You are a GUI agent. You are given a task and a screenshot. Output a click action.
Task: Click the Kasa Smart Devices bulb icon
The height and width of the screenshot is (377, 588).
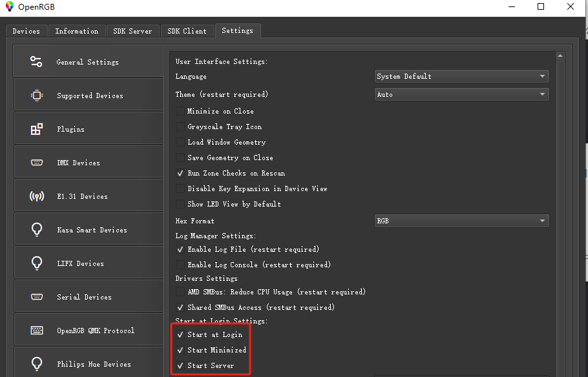(36, 229)
